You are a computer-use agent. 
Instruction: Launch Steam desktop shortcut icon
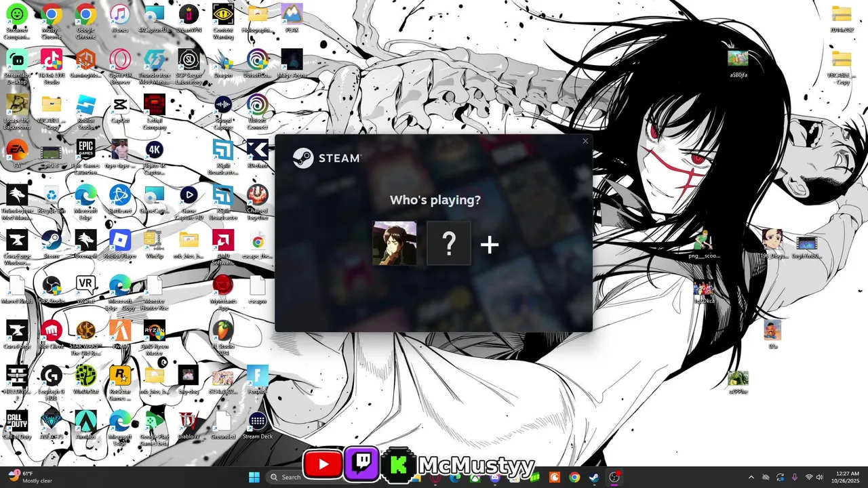point(52,245)
